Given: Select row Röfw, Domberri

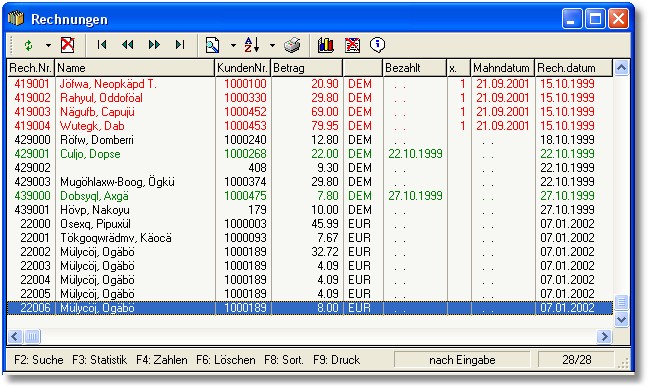Looking at the screenshot, I should 310,140.
